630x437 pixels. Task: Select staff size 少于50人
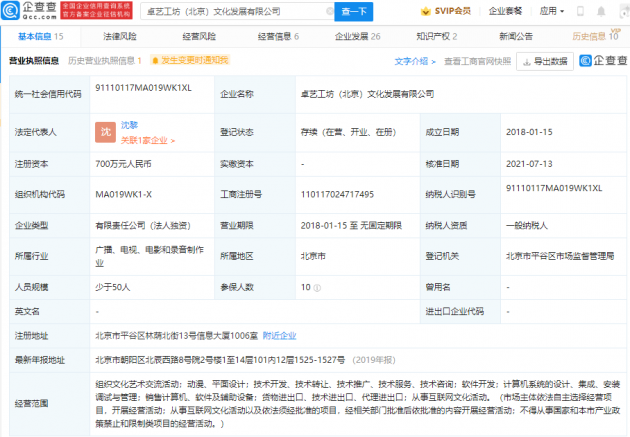[x=112, y=288]
